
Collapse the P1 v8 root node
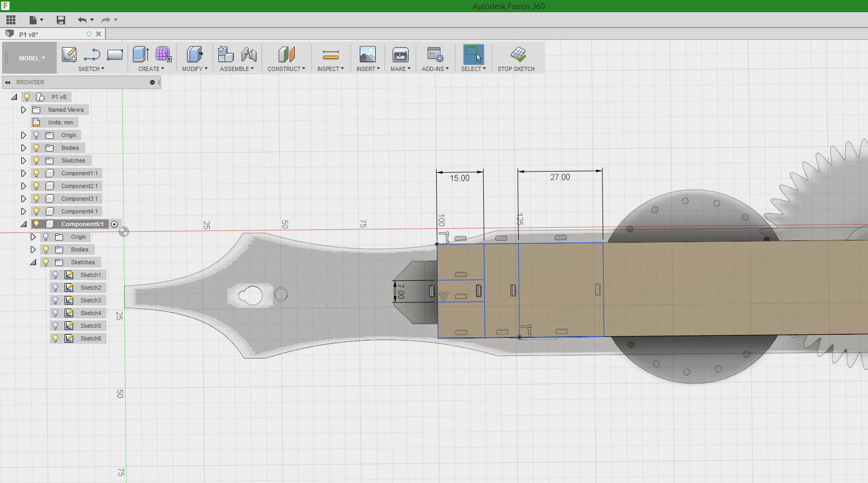[x=14, y=97]
